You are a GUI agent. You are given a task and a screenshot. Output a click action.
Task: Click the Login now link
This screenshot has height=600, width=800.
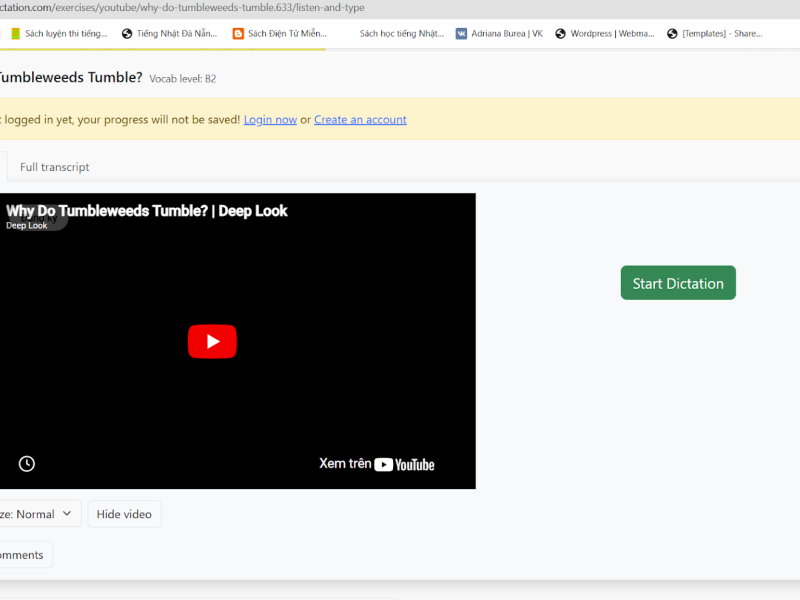point(270,119)
